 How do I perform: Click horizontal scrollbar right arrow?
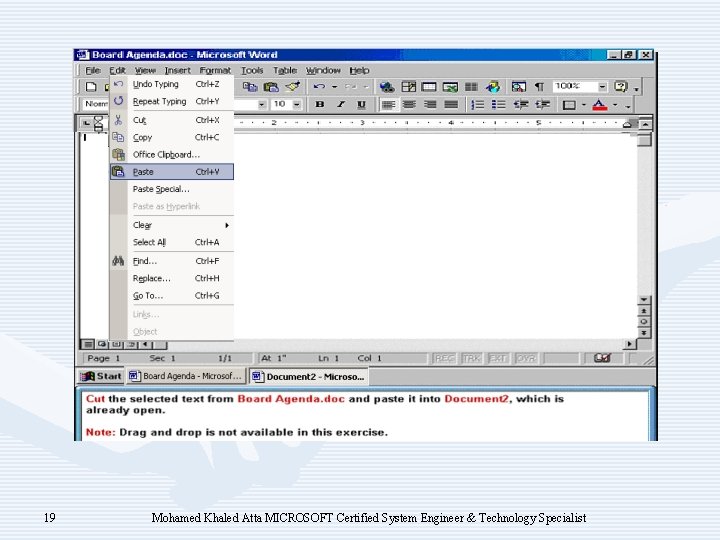pos(630,343)
